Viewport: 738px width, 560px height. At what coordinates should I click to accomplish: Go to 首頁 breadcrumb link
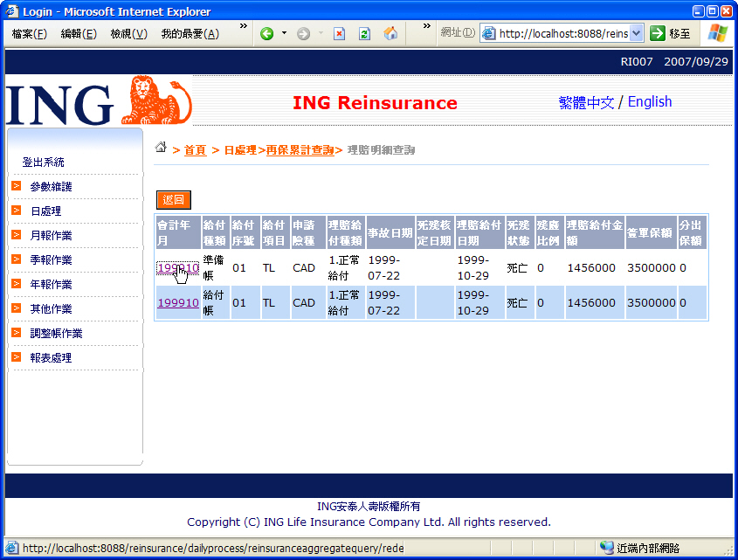(195, 150)
